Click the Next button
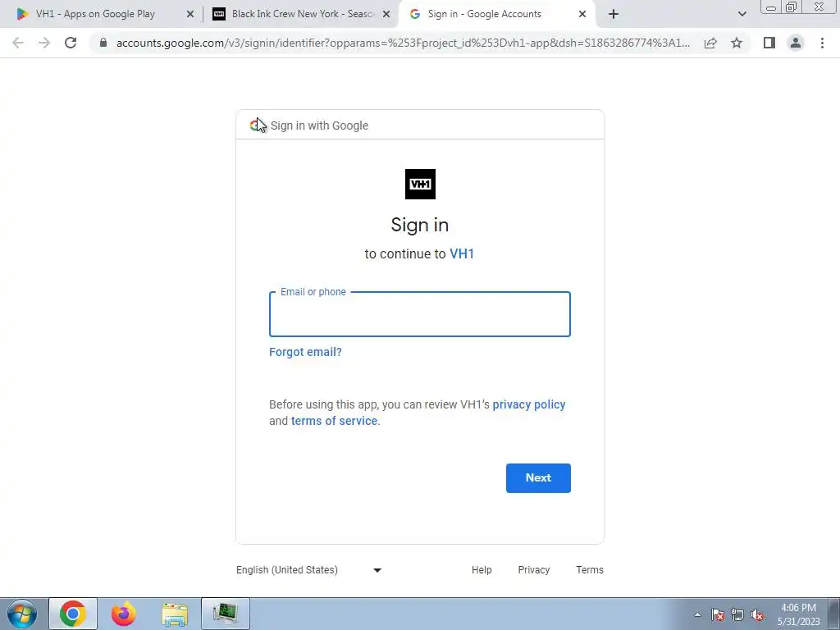 [538, 478]
